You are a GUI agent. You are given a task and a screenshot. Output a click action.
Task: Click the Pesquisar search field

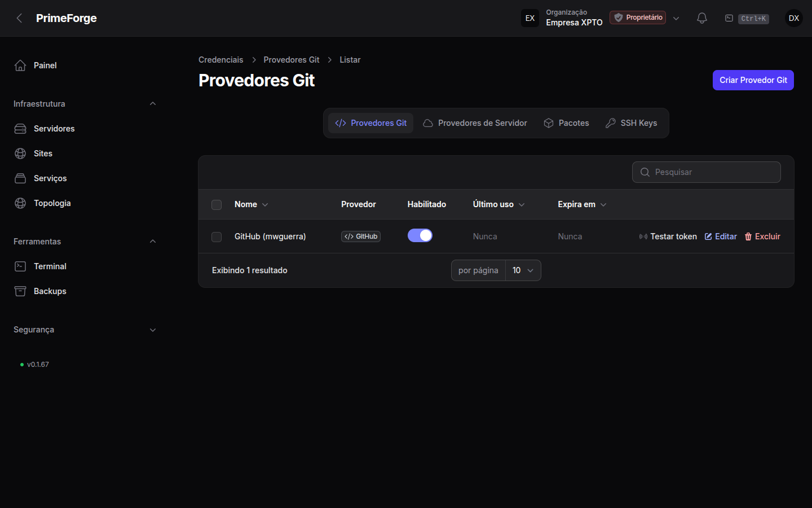click(x=707, y=172)
